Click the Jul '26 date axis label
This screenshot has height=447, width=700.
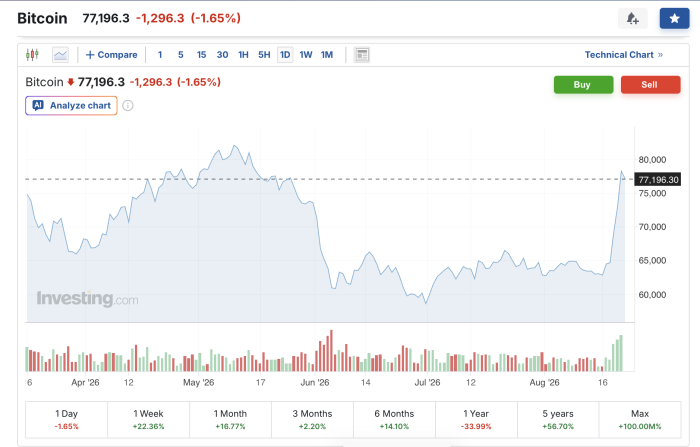click(427, 383)
